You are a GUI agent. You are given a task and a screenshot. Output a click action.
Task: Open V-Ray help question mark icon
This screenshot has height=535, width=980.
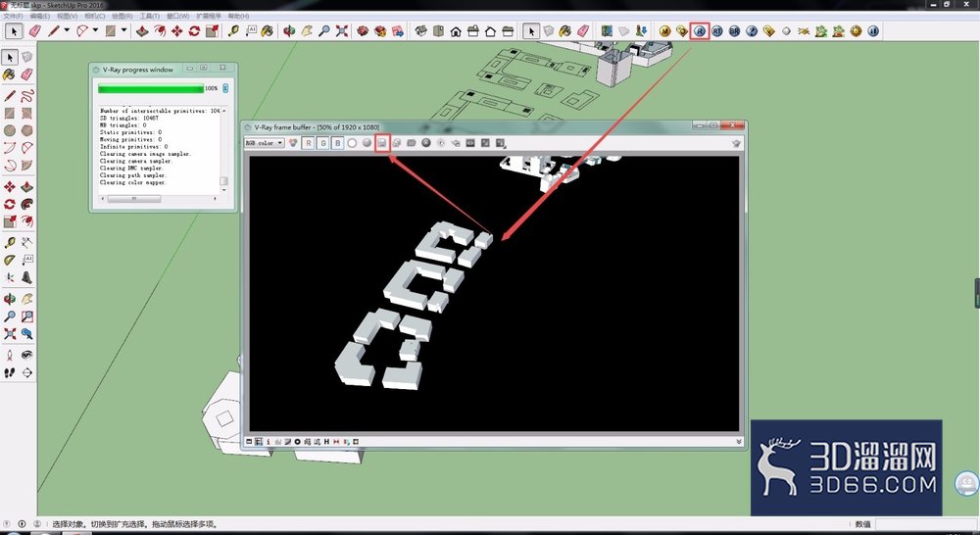(x=752, y=30)
